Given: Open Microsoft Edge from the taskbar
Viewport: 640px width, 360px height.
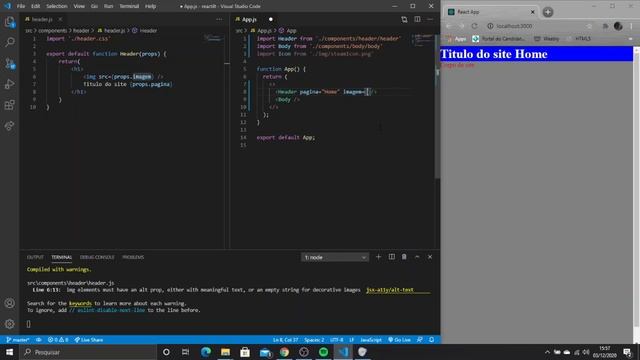Looking at the screenshot, I should coord(206,352).
